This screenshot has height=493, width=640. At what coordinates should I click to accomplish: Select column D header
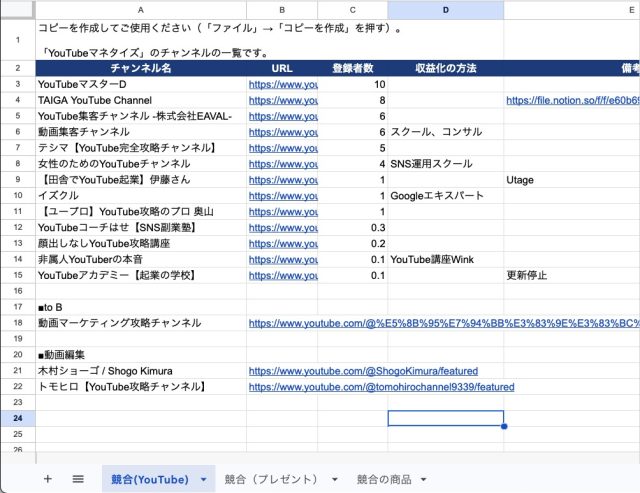[445, 9]
